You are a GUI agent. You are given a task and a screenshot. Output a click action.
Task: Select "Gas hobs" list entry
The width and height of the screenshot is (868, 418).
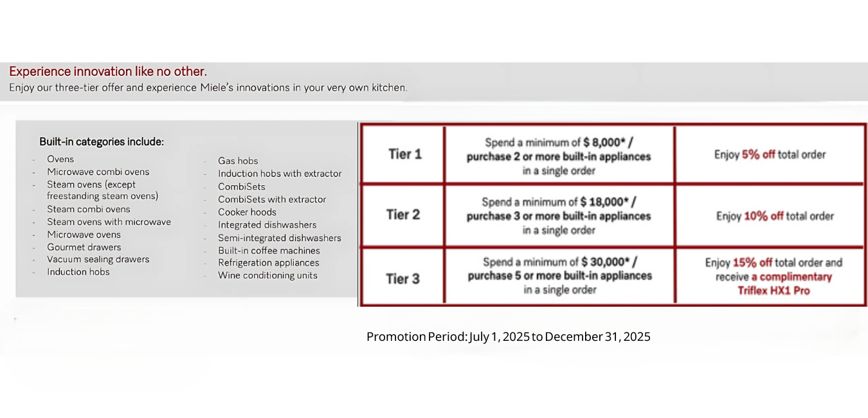click(238, 161)
